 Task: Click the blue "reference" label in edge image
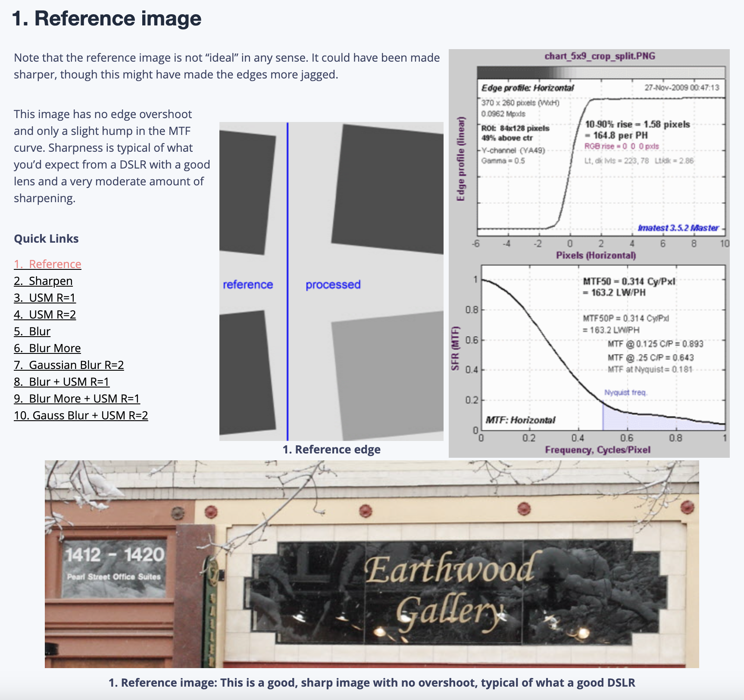(x=248, y=284)
